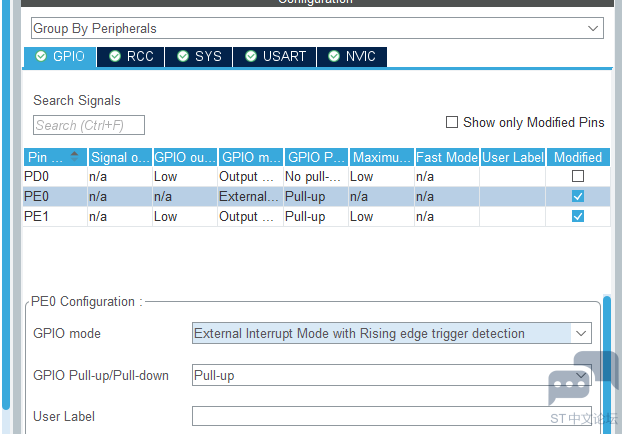627x434 pixels.
Task: Open the NVIC tab
Action: click(x=351, y=56)
